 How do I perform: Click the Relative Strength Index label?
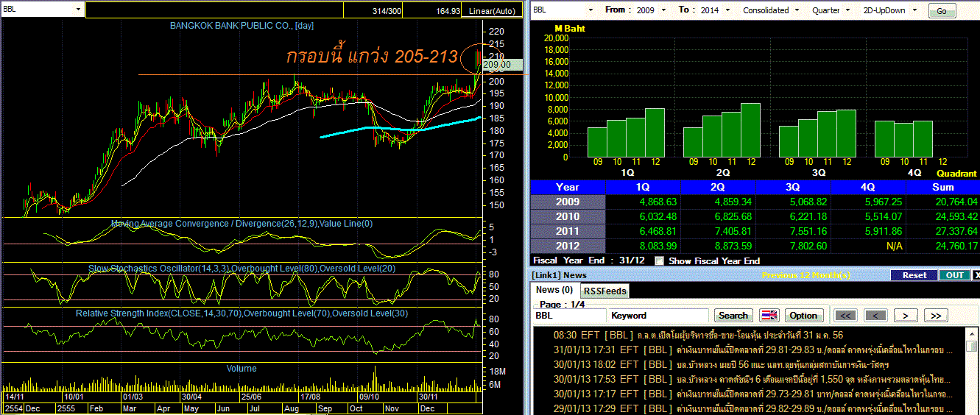pos(242,313)
